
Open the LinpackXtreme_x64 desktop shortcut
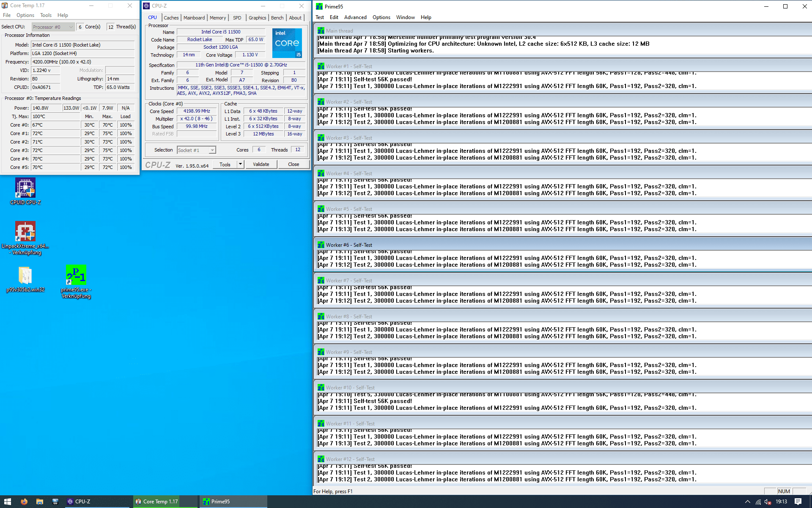point(25,237)
